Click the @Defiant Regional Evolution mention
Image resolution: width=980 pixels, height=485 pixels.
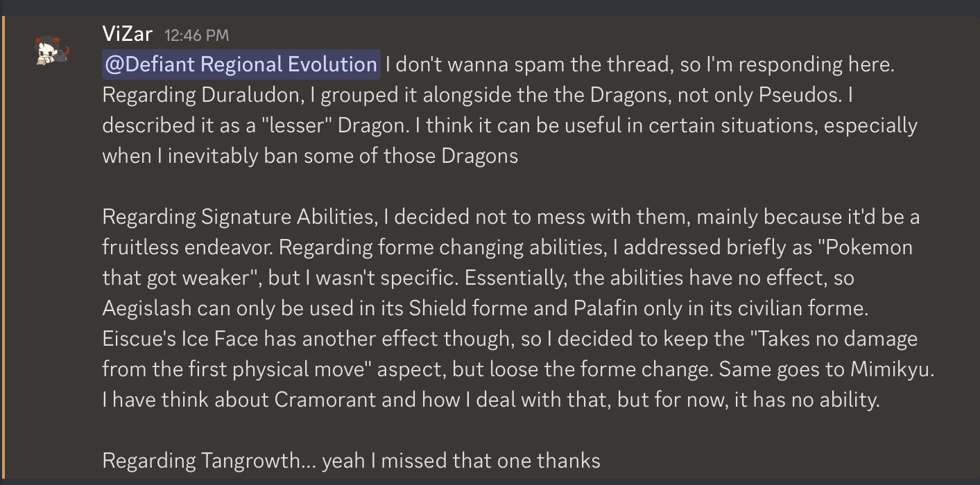[241, 64]
